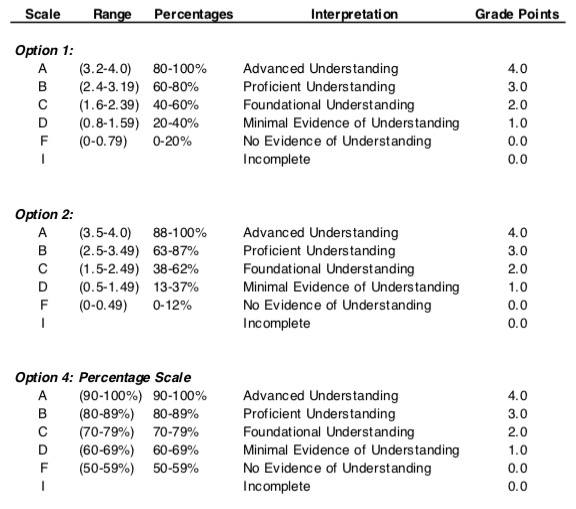Click the 60-80% percentage in Option 1

click(x=176, y=87)
